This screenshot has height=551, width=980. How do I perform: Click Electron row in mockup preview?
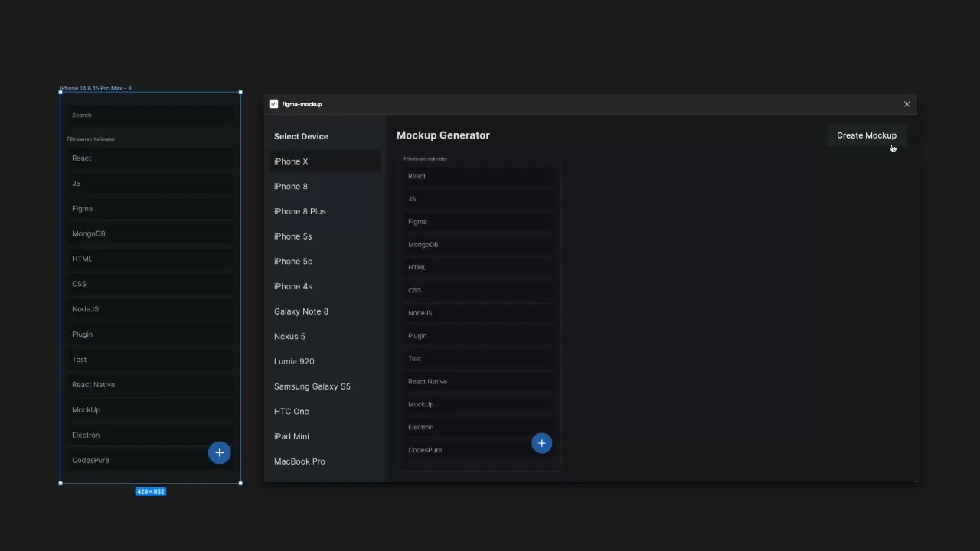(479, 427)
